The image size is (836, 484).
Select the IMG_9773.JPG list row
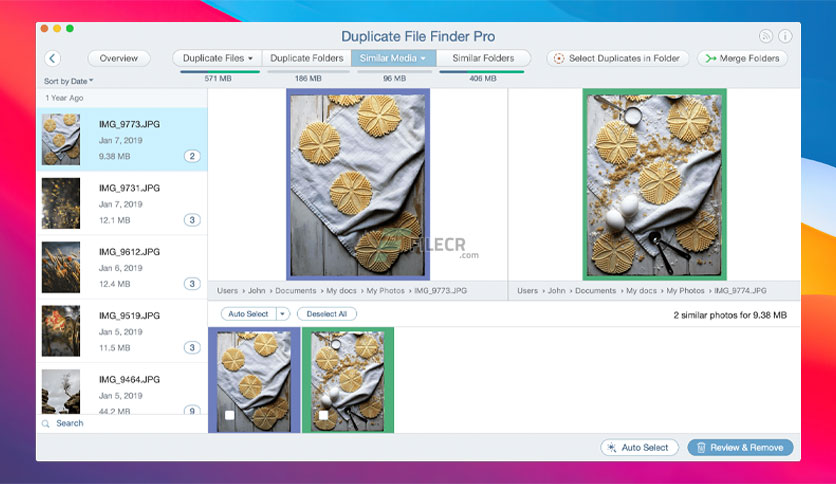pos(122,140)
